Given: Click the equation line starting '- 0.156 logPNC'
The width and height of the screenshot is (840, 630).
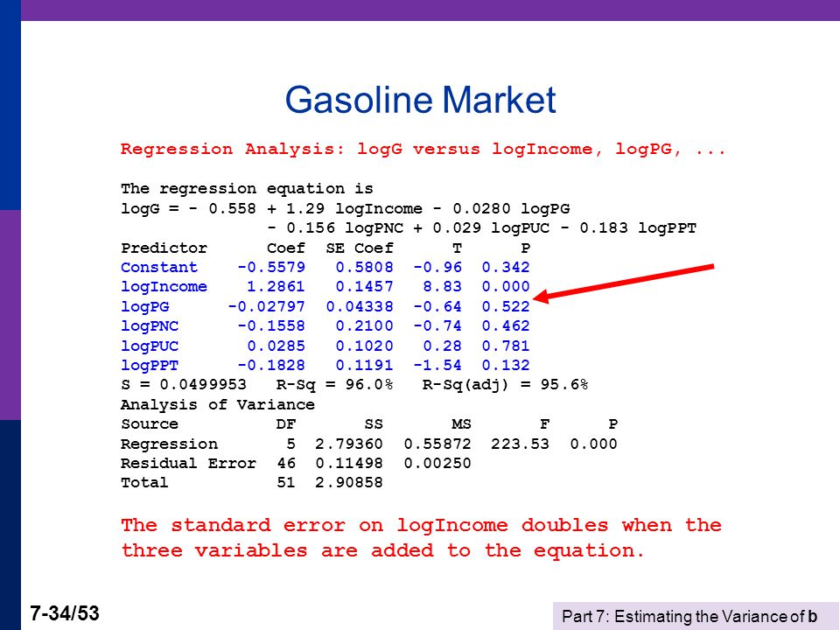Looking at the screenshot, I should pyautogui.click(x=481, y=228).
